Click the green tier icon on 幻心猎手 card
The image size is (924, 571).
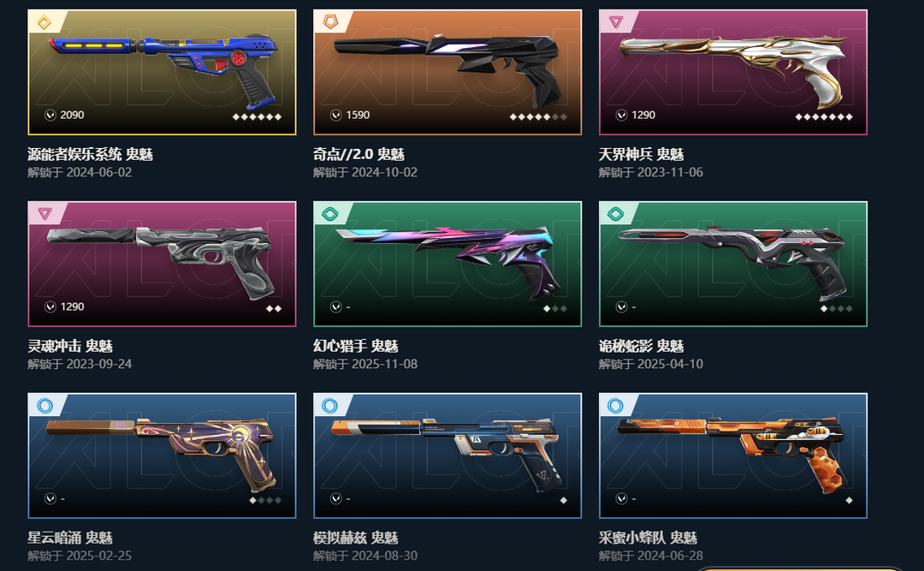[330, 213]
